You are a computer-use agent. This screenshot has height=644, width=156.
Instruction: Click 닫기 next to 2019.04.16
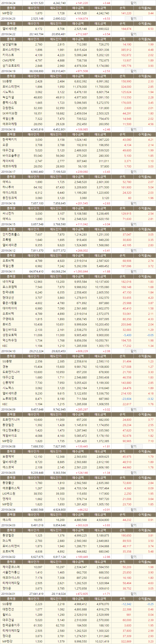(134, 203)
